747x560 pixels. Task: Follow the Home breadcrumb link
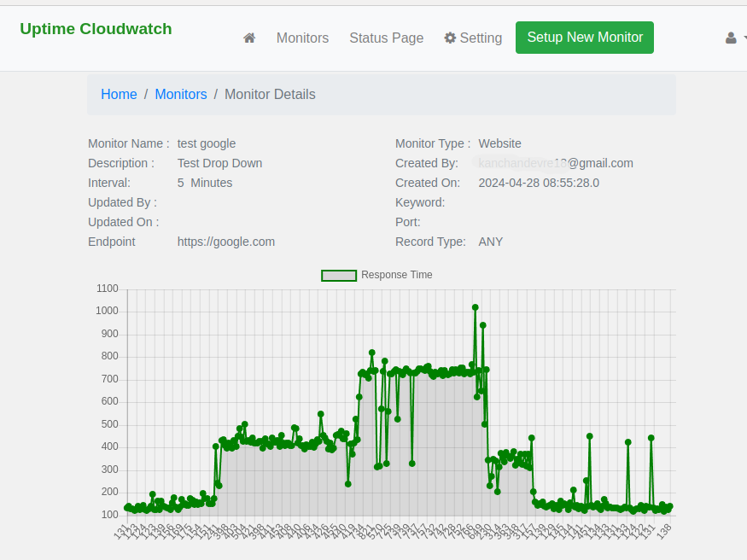[119, 94]
